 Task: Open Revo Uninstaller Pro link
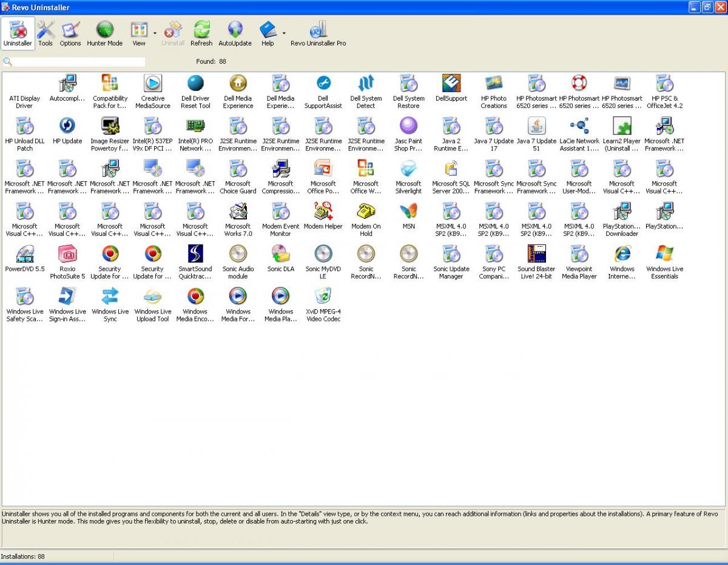(x=318, y=33)
